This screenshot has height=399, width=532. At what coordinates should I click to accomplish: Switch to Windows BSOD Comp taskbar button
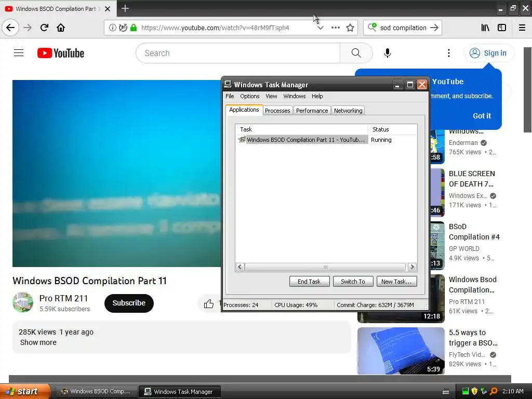96,392
